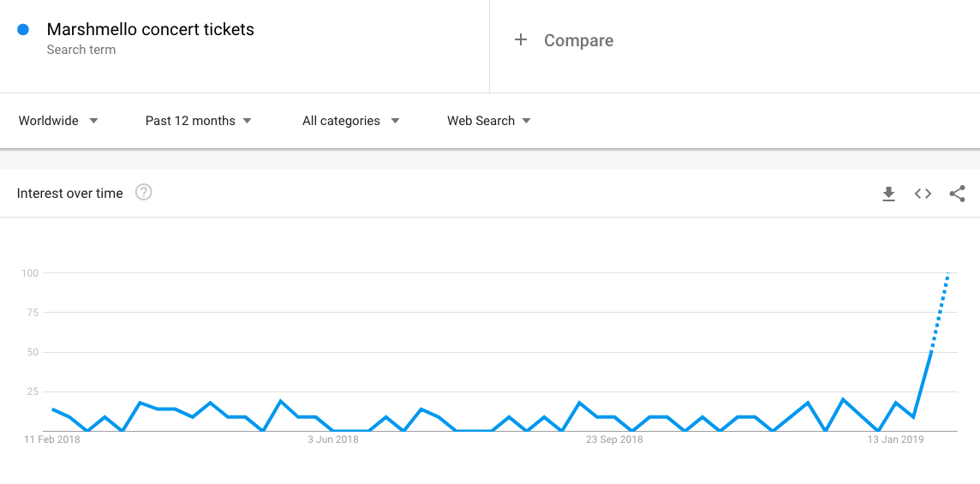Click the 23 Sep 2018 axis label
The height and width of the screenshot is (484, 980).
pyautogui.click(x=613, y=439)
